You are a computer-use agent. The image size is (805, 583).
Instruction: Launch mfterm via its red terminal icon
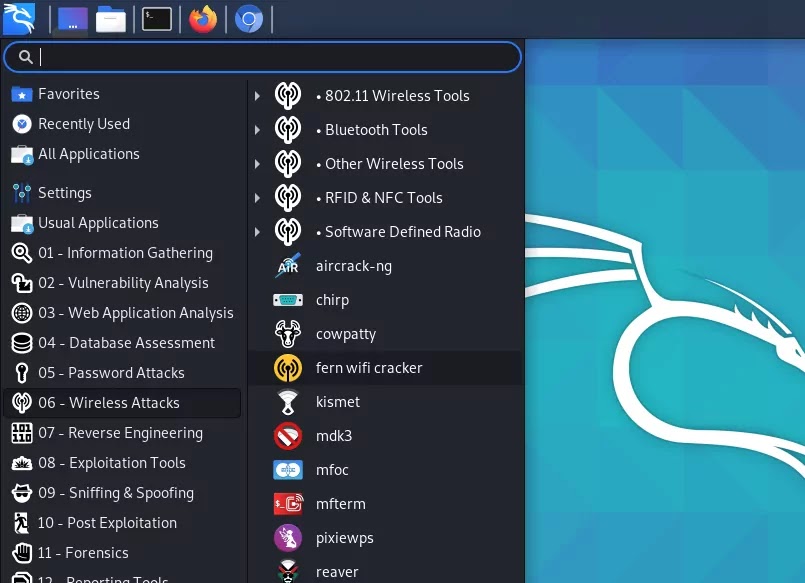click(288, 504)
